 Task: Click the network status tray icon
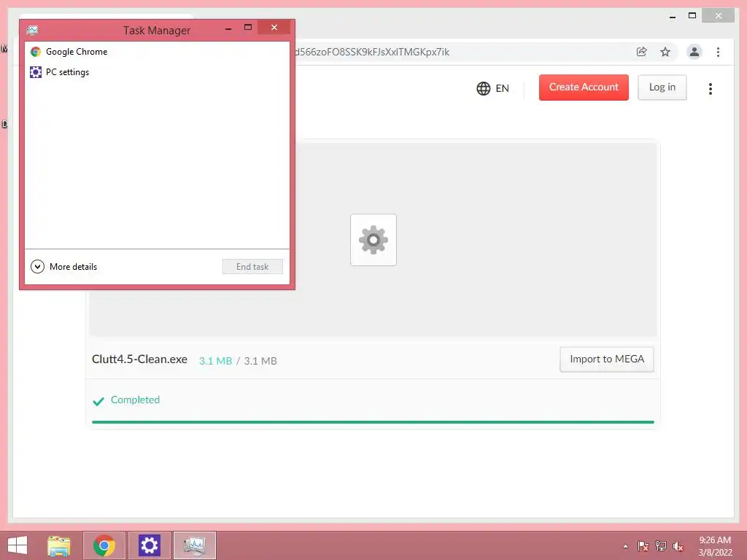point(661,546)
